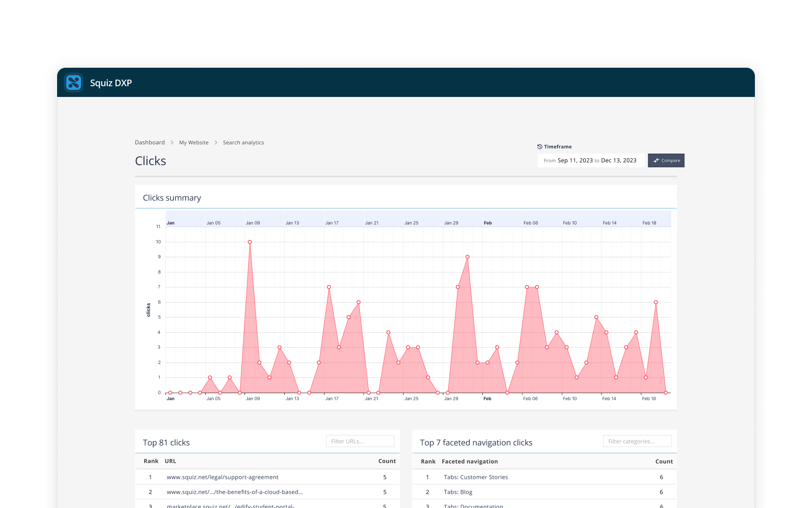Focus the Filter categories input field
The height and width of the screenshot is (508, 812).
click(637, 441)
